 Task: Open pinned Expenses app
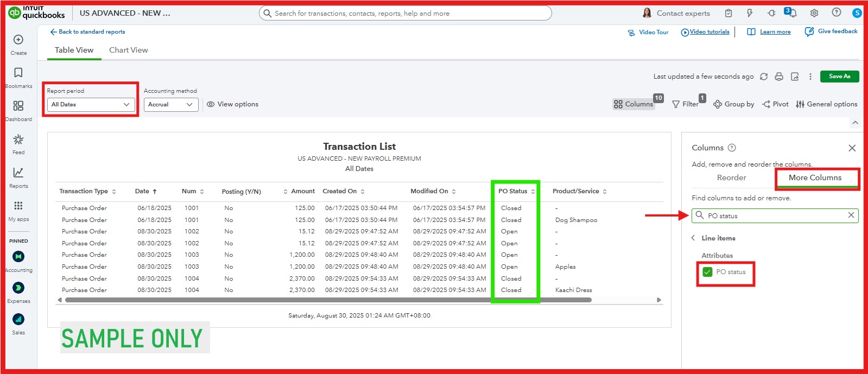click(x=18, y=292)
